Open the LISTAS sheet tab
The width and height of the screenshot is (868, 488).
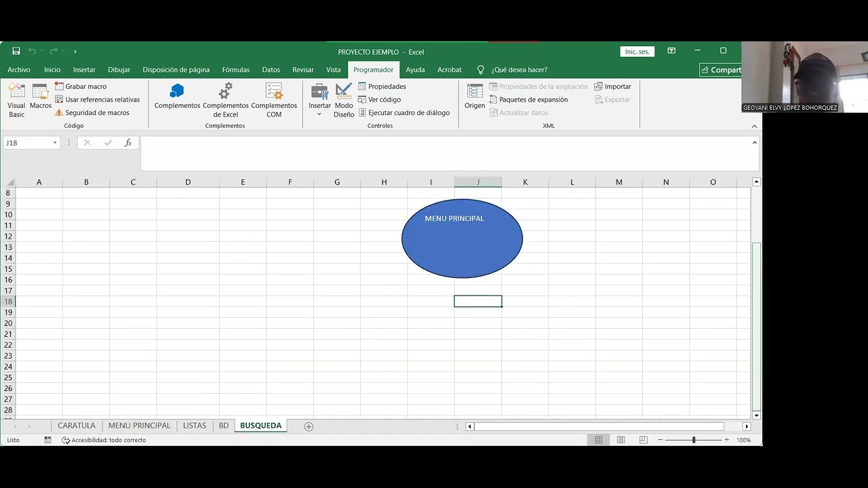click(x=195, y=426)
